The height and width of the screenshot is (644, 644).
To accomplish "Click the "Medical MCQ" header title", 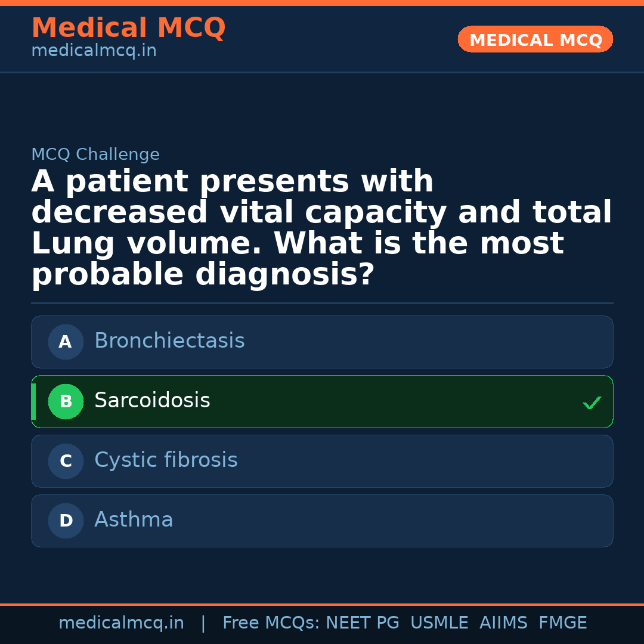I will tap(128, 28).
